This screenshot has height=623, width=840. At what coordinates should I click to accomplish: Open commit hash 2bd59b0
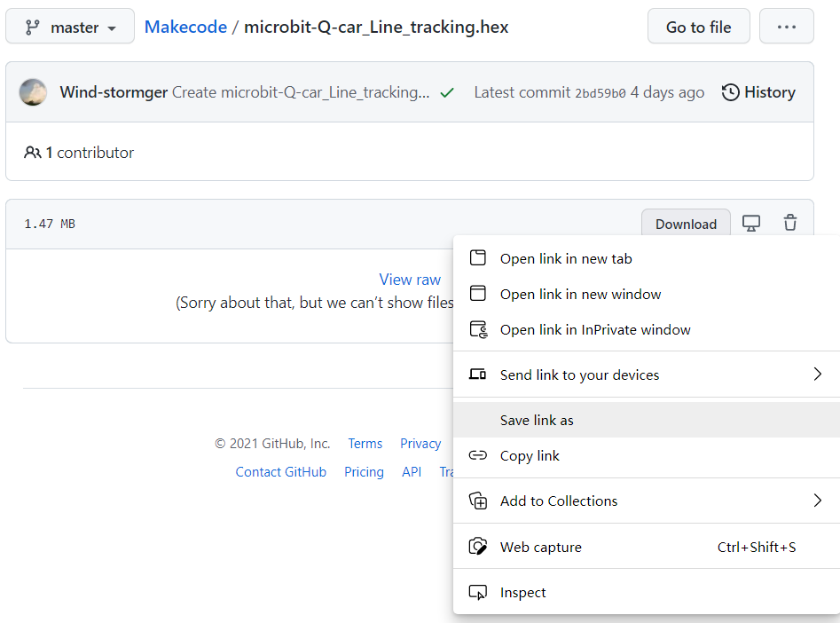click(x=600, y=93)
